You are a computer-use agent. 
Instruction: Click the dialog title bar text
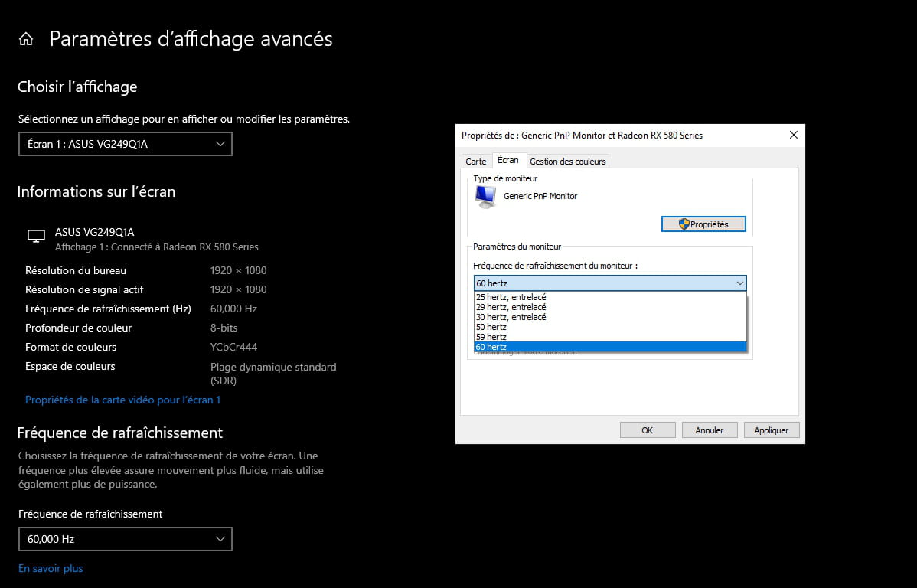coord(582,136)
